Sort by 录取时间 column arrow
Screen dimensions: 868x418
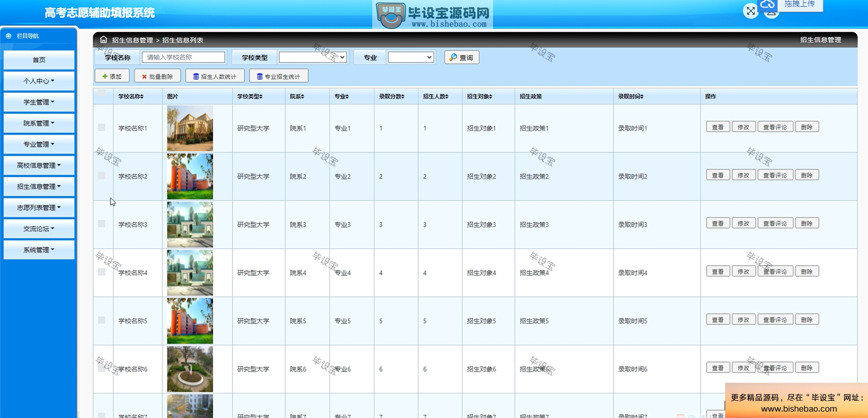[x=642, y=97]
